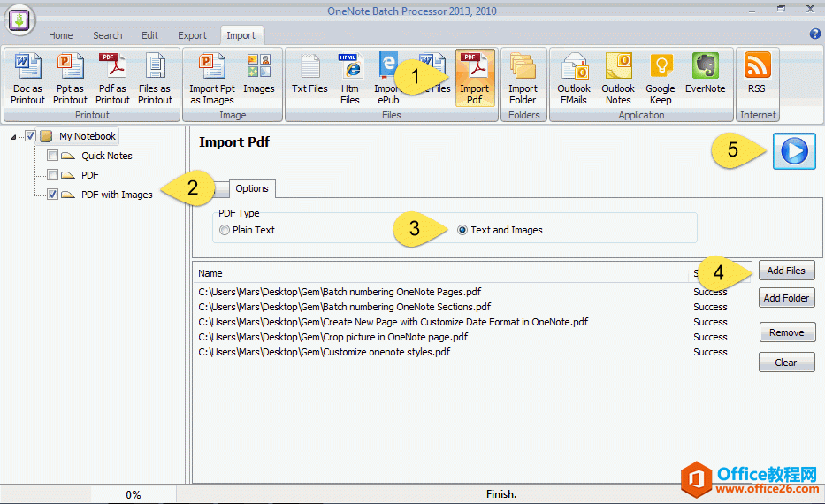Select the Plain Text radio button

225,230
